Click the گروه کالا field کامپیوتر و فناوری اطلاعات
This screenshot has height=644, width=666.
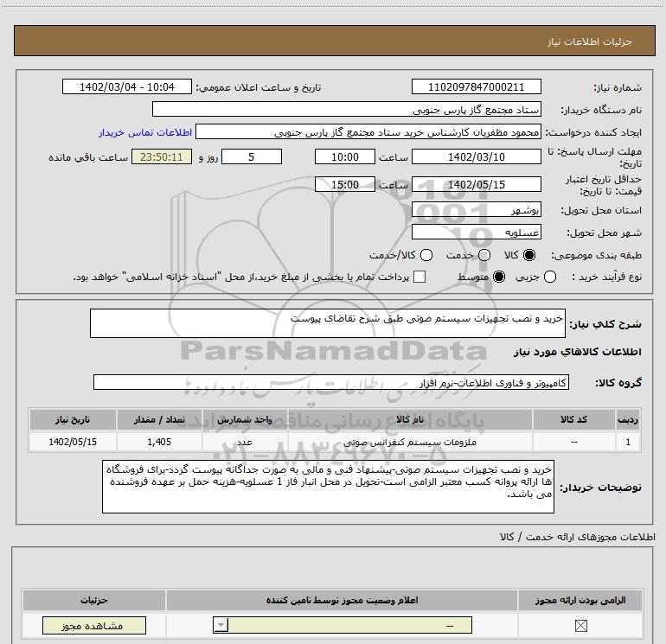(x=331, y=382)
